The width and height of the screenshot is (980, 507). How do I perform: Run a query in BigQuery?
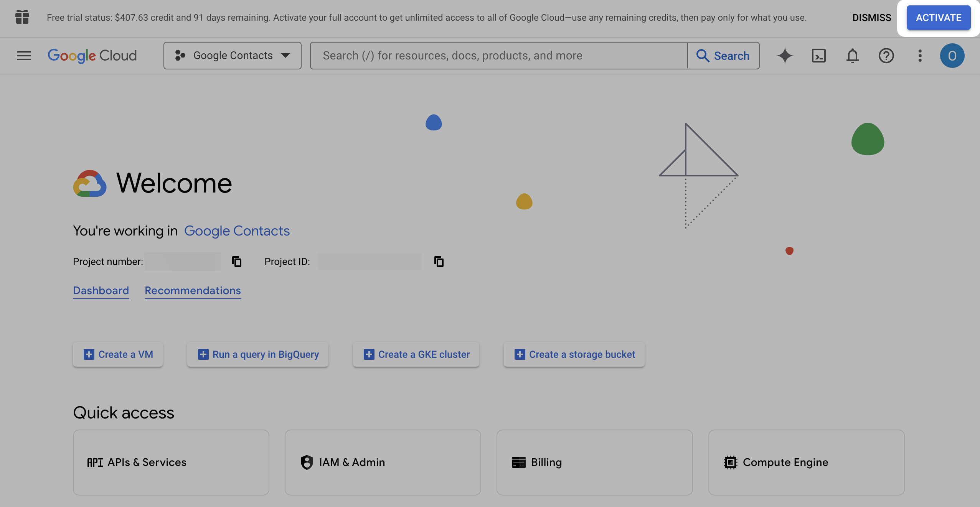[x=257, y=354]
